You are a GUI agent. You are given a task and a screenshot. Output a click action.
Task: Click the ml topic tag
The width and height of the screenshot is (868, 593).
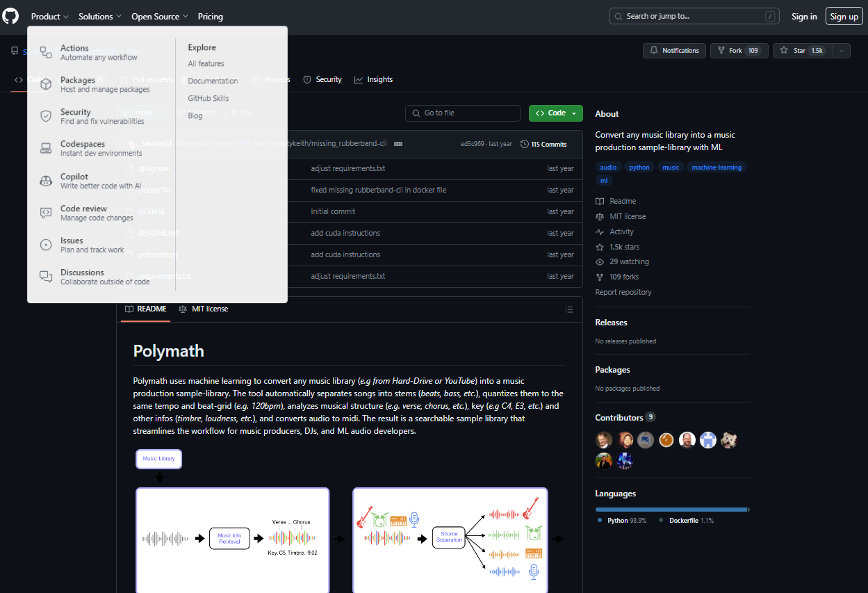coord(603,181)
